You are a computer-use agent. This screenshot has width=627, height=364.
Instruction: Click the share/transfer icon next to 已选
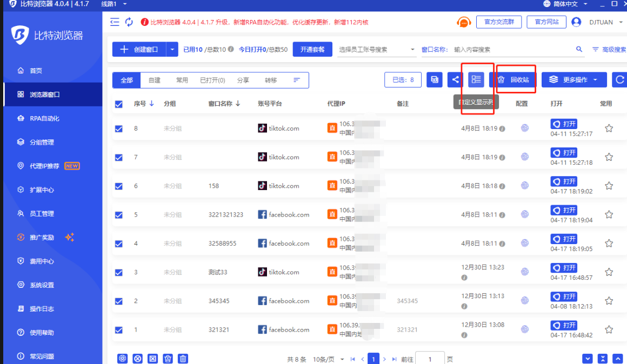point(455,79)
